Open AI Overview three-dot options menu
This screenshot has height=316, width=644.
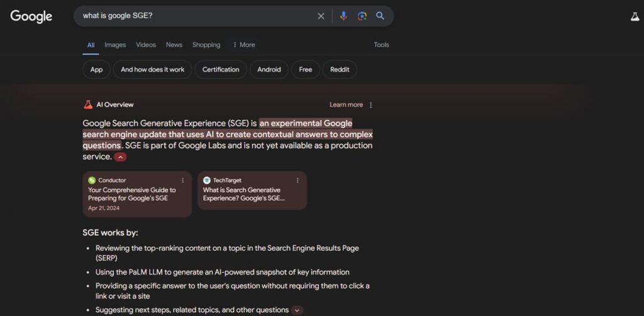[370, 105]
